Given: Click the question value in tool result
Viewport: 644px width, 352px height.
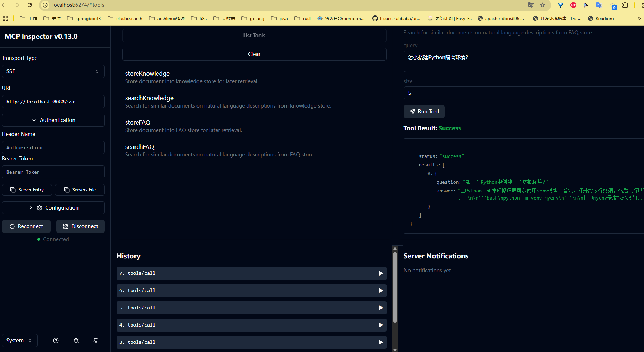Looking at the screenshot, I should [x=505, y=182].
